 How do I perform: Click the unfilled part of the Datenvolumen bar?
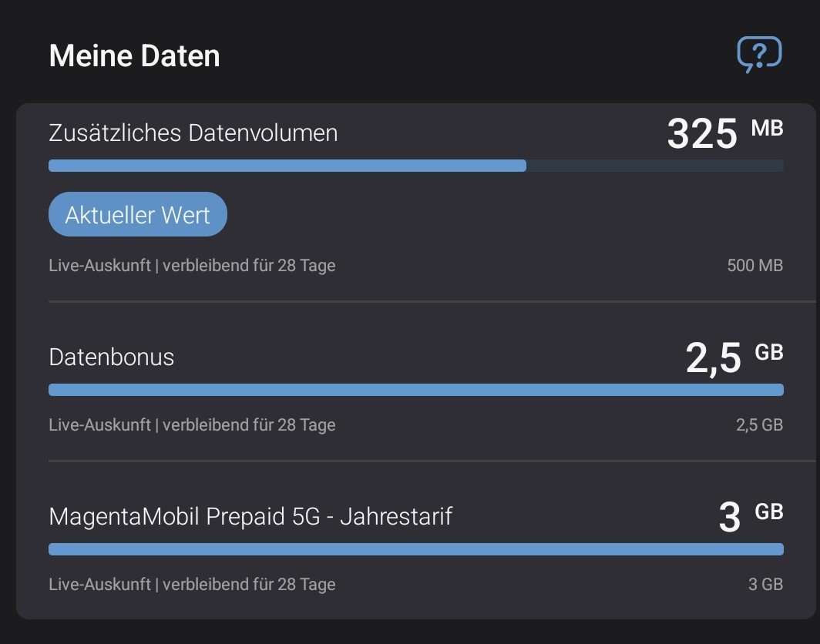tap(654, 166)
